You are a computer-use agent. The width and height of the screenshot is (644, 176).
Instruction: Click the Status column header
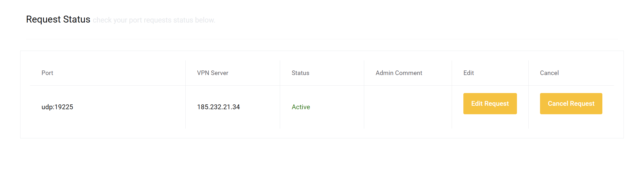pyautogui.click(x=300, y=73)
